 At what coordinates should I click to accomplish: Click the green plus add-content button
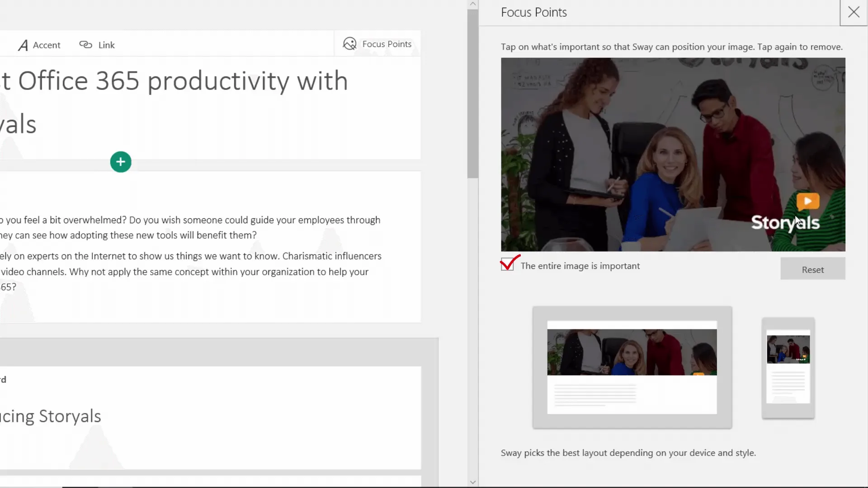pos(121,162)
